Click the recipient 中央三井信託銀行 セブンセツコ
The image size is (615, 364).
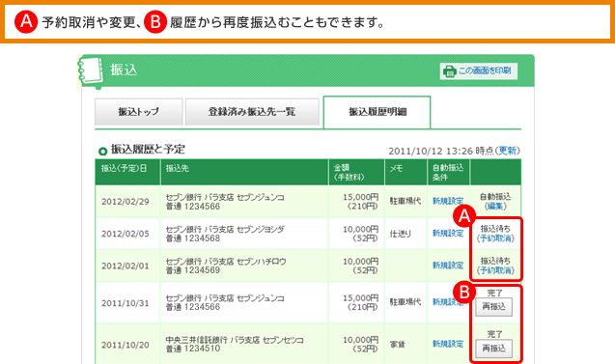click(x=235, y=344)
